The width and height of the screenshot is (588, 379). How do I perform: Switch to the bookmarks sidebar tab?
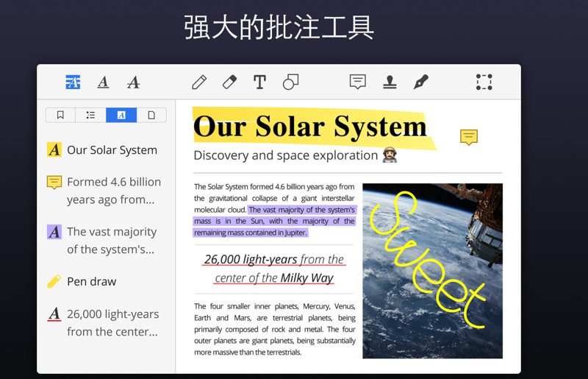[x=60, y=116]
